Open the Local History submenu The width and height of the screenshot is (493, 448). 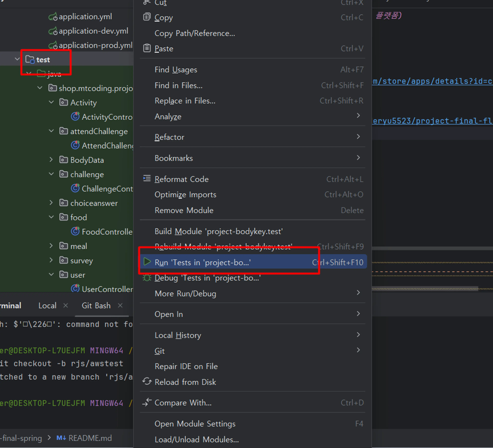(253, 335)
